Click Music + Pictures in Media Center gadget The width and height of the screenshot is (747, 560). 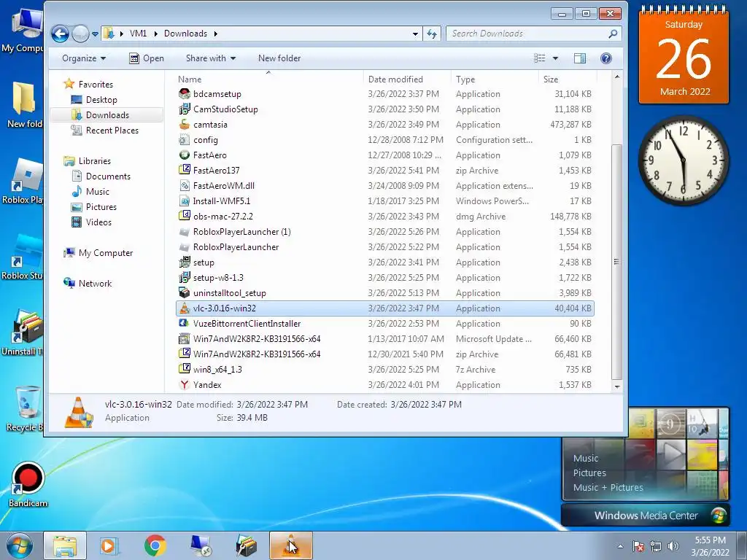coord(608,487)
